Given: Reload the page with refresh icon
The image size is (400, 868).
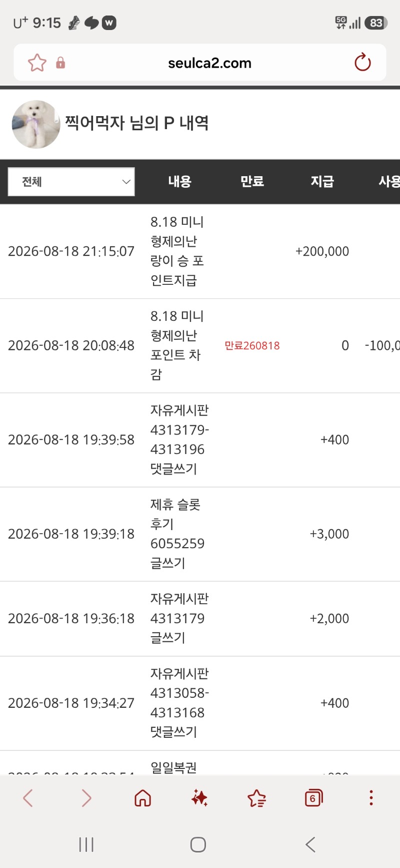Looking at the screenshot, I should pos(362,63).
